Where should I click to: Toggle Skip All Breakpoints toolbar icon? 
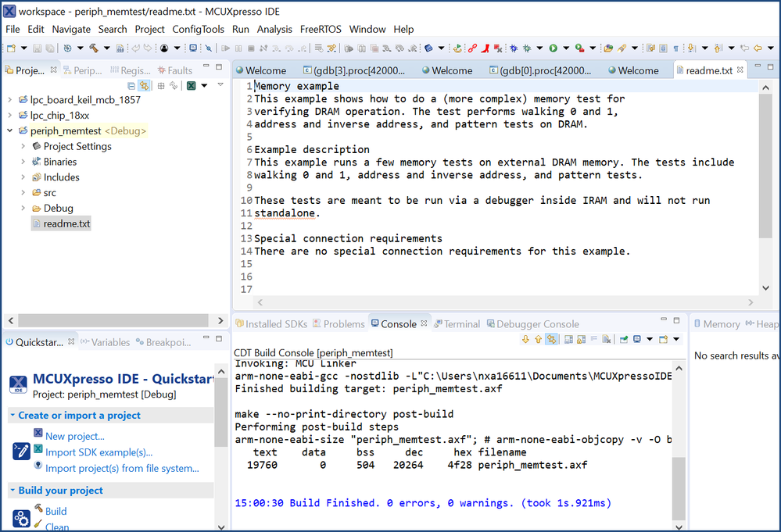(208, 48)
